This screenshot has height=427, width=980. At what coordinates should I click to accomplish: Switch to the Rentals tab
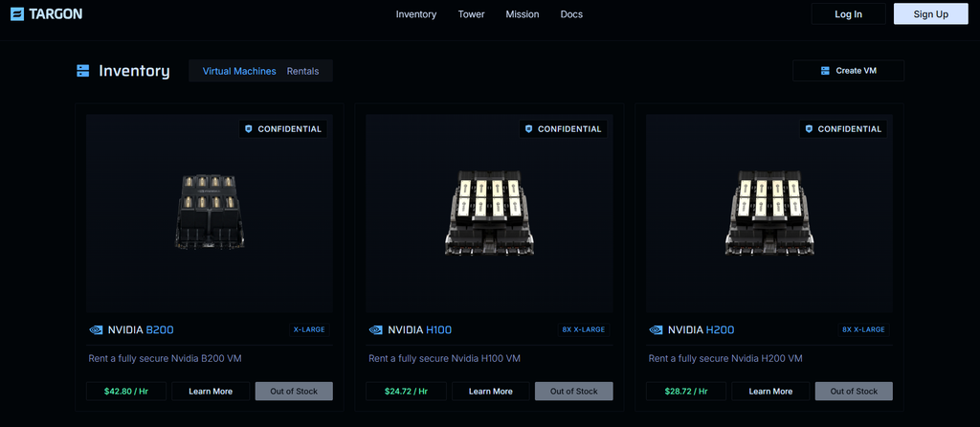click(303, 71)
